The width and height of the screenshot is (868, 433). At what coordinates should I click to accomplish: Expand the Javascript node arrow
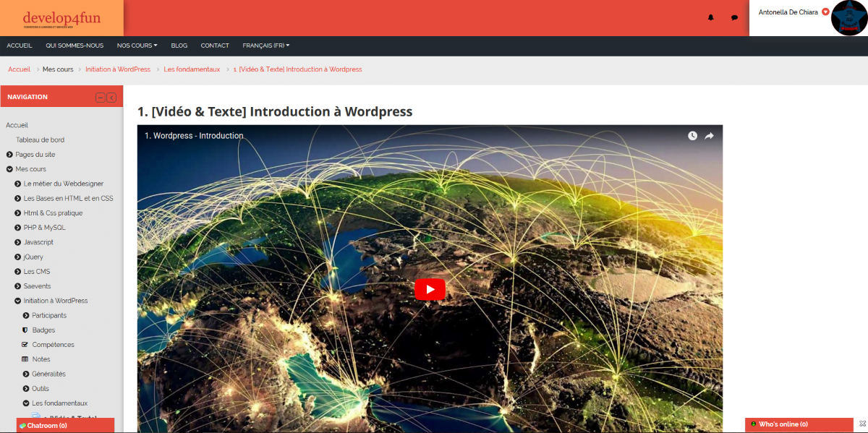[x=17, y=242]
